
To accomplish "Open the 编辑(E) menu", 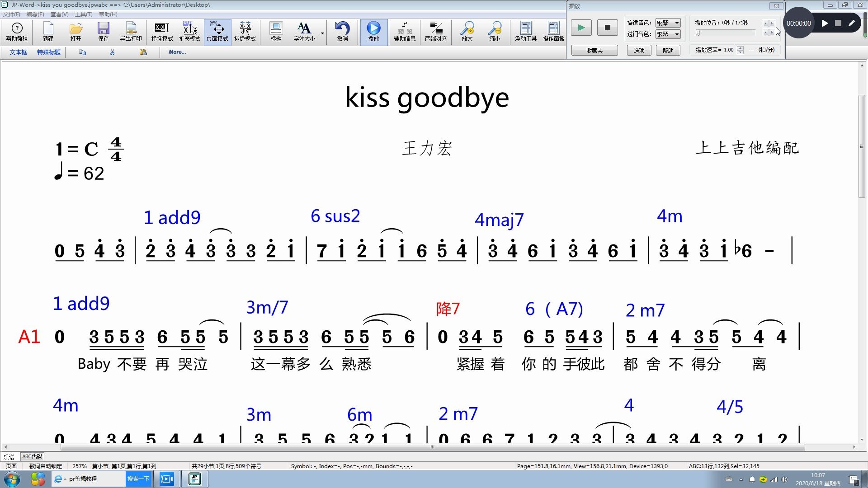I will pyautogui.click(x=35, y=14).
